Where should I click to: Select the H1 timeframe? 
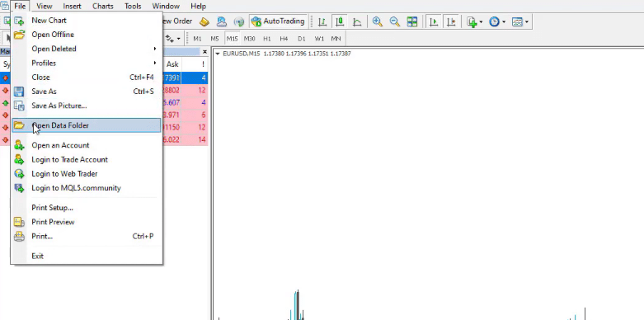coord(267,39)
